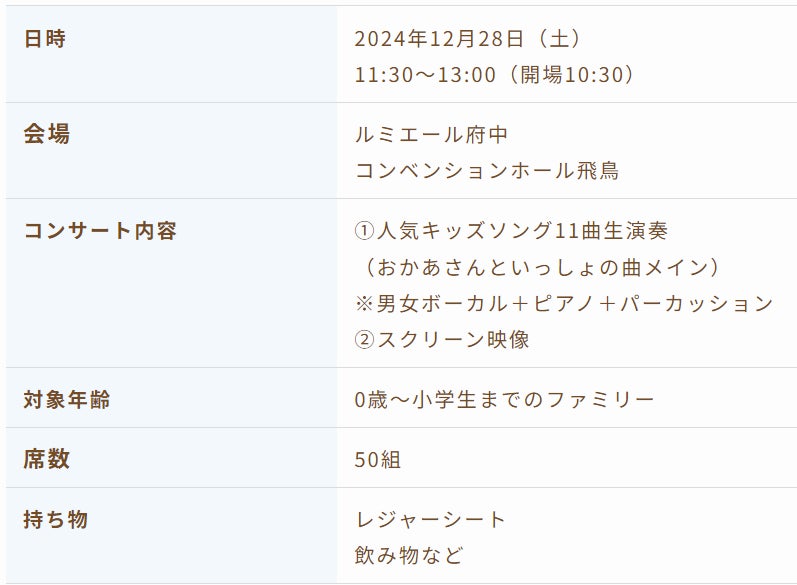Click the レジャーシート text

tap(431, 520)
